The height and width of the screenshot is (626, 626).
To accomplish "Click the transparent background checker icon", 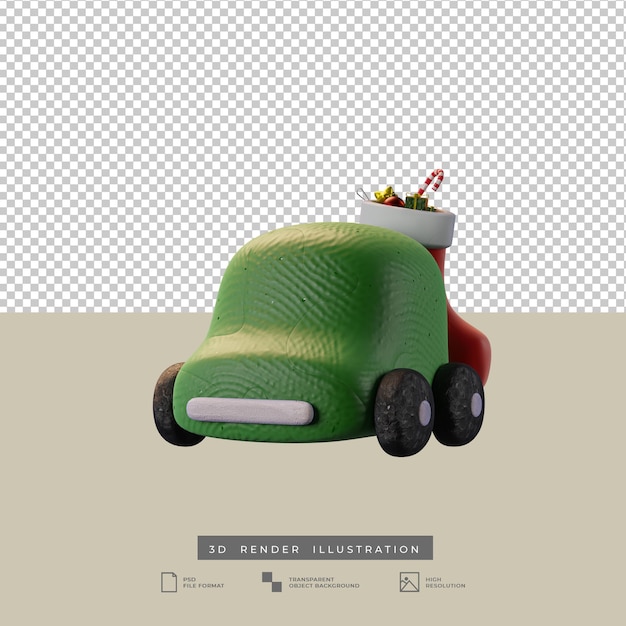I will coord(272,582).
